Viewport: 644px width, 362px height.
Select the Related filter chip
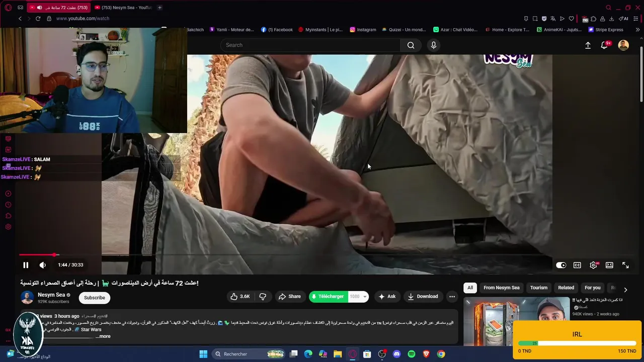(x=566, y=288)
